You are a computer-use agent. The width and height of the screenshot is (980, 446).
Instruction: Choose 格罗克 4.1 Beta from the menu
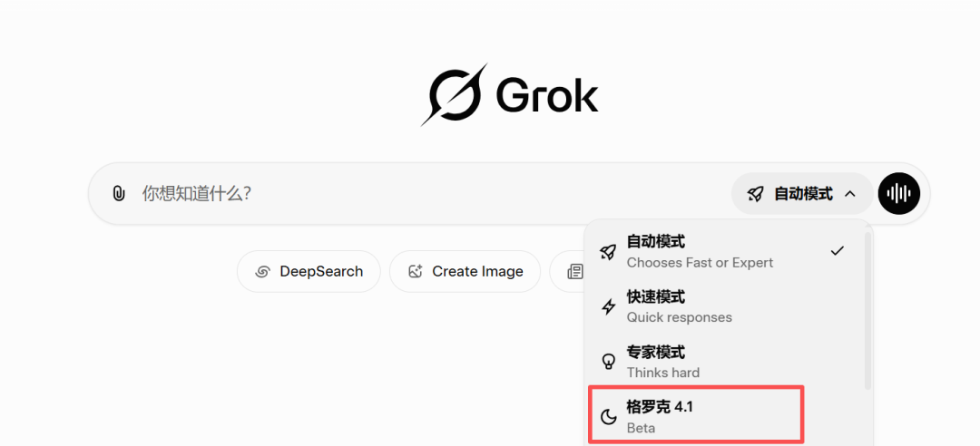[x=695, y=417]
